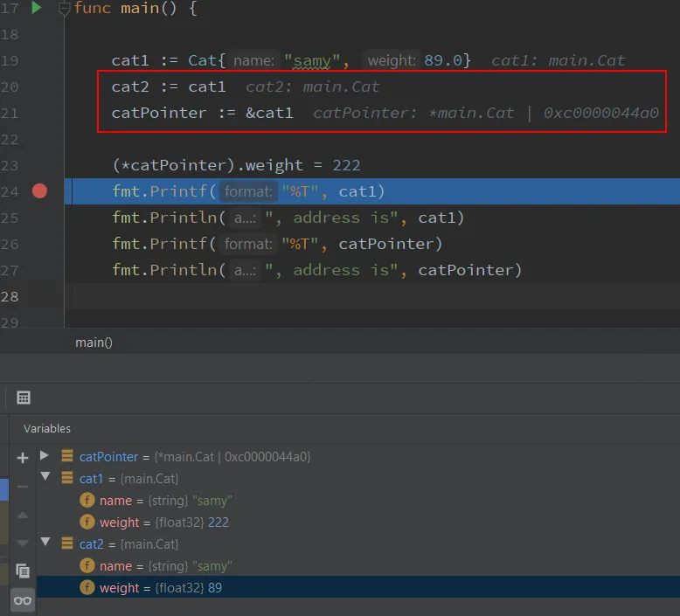680x616 pixels.
Task: Click the move watch up arrow
Action: pos(23,516)
